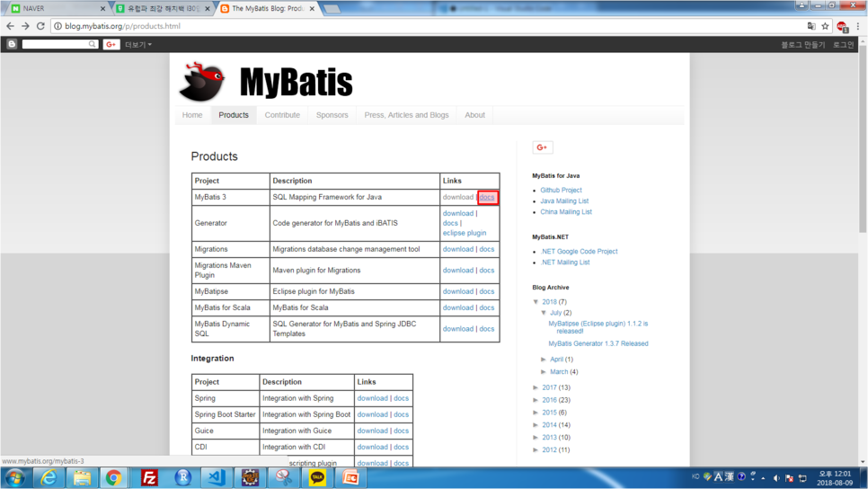Screen dimensions: 868x489
Task: Close the NAVER tab
Action: click(102, 8)
